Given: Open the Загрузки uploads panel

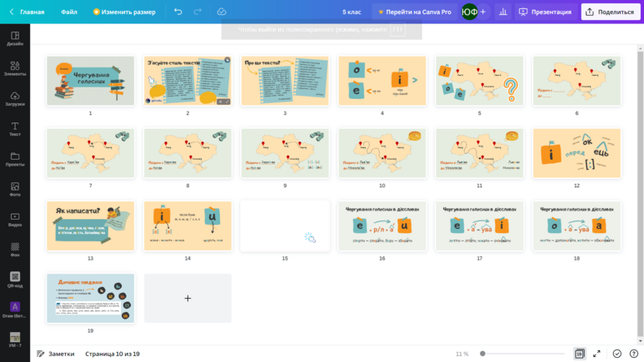Looking at the screenshot, I should 15,99.
